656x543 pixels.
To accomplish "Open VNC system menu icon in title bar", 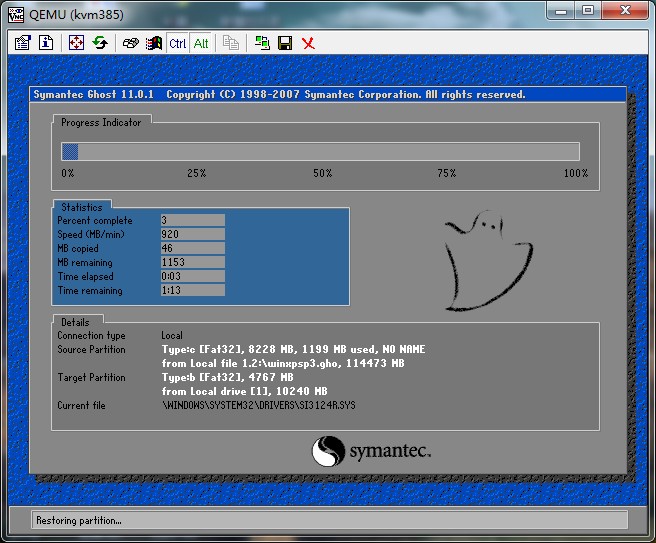I will coord(16,15).
